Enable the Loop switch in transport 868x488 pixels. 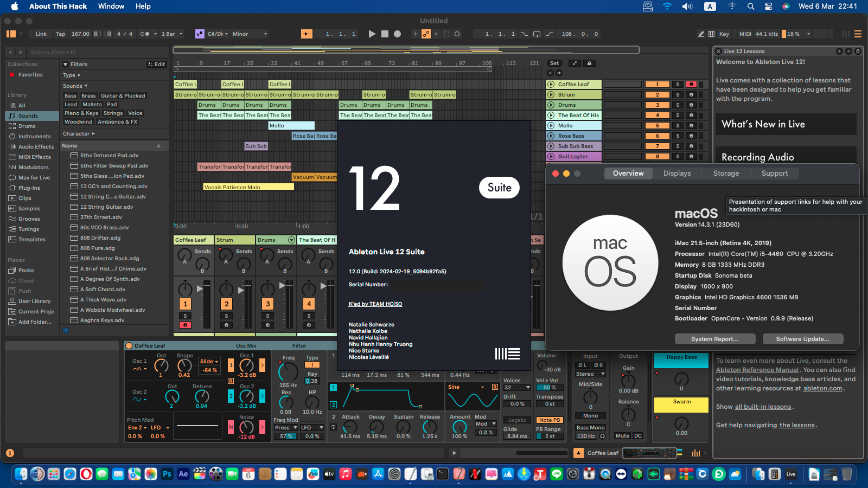[x=537, y=34]
